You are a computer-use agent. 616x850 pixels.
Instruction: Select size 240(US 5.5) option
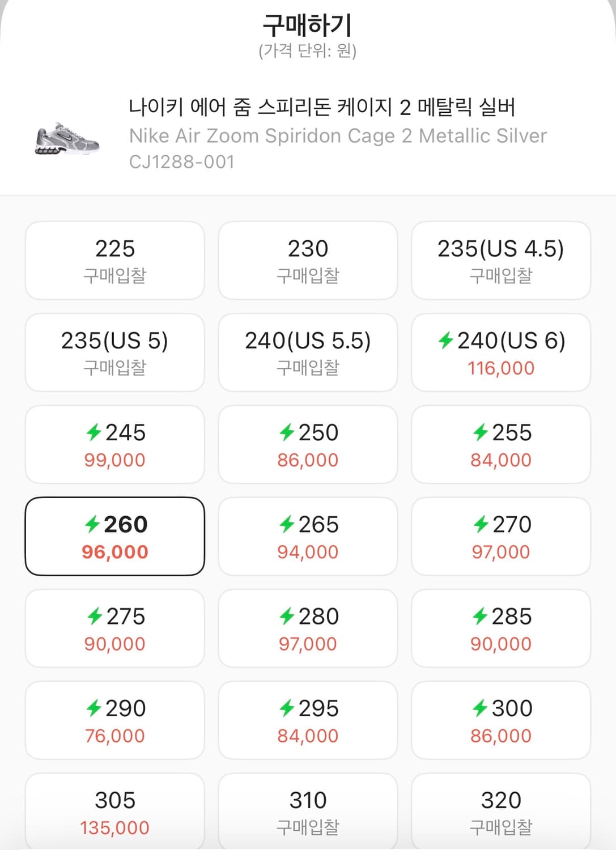pyautogui.click(x=308, y=352)
